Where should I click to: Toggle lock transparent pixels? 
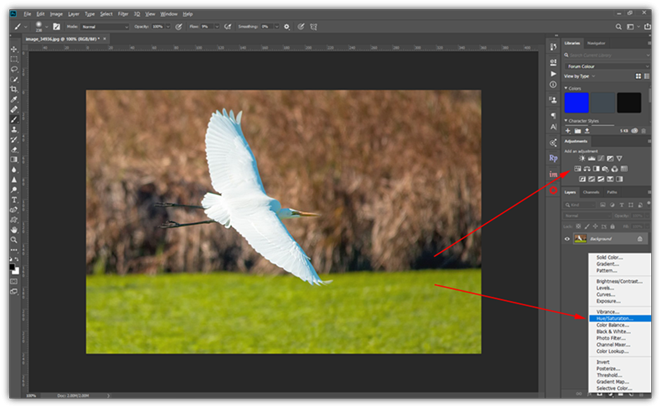click(x=578, y=226)
